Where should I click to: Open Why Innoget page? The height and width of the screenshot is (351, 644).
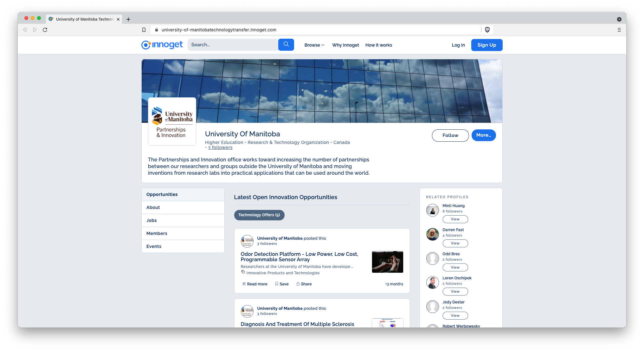(x=345, y=45)
